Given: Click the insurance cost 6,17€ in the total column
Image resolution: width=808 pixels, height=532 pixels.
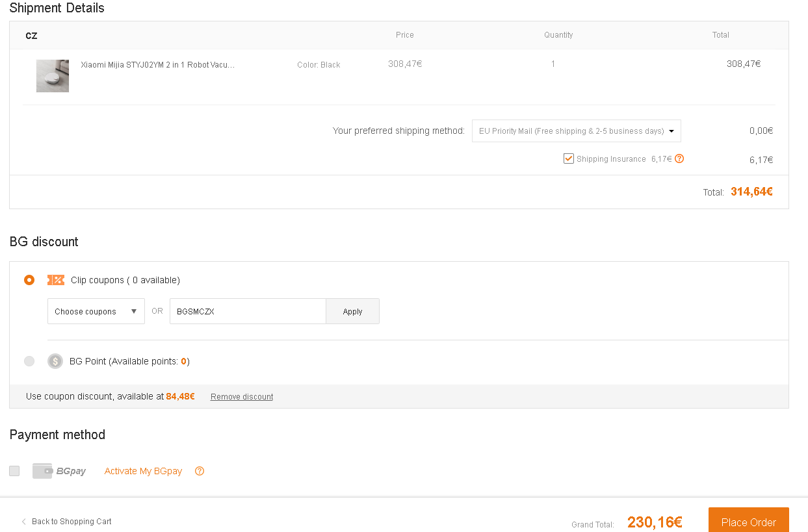Looking at the screenshot, I should pyautogui.click(x=761, y=160).
